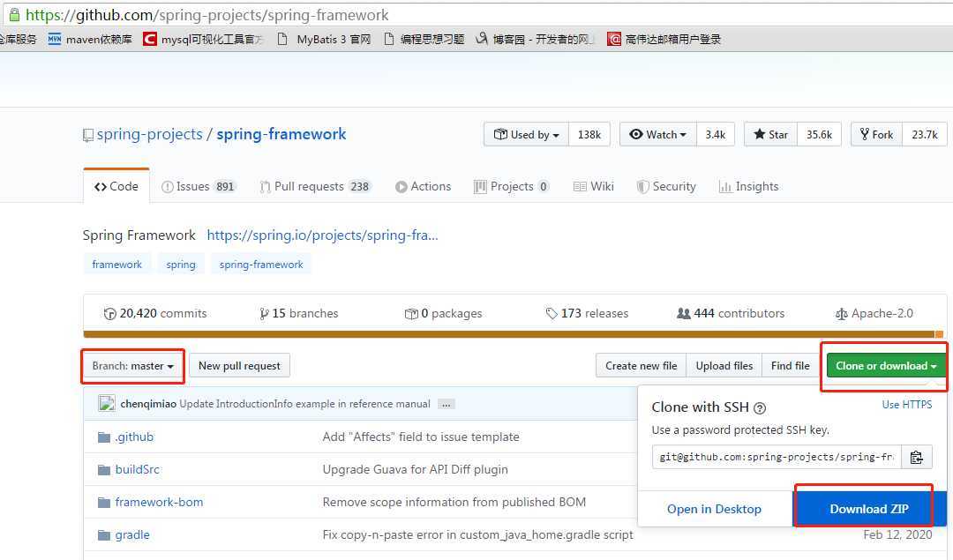Screen dimensions: 953x560
Task: Click the Apache-2.0 license scale icon
Action: (x=842, y=314)
